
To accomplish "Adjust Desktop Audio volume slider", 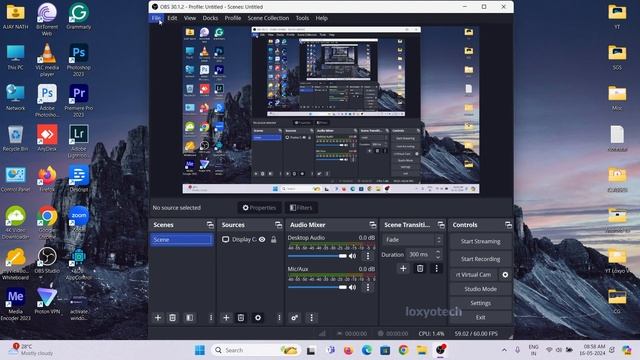I will point(317,256).
